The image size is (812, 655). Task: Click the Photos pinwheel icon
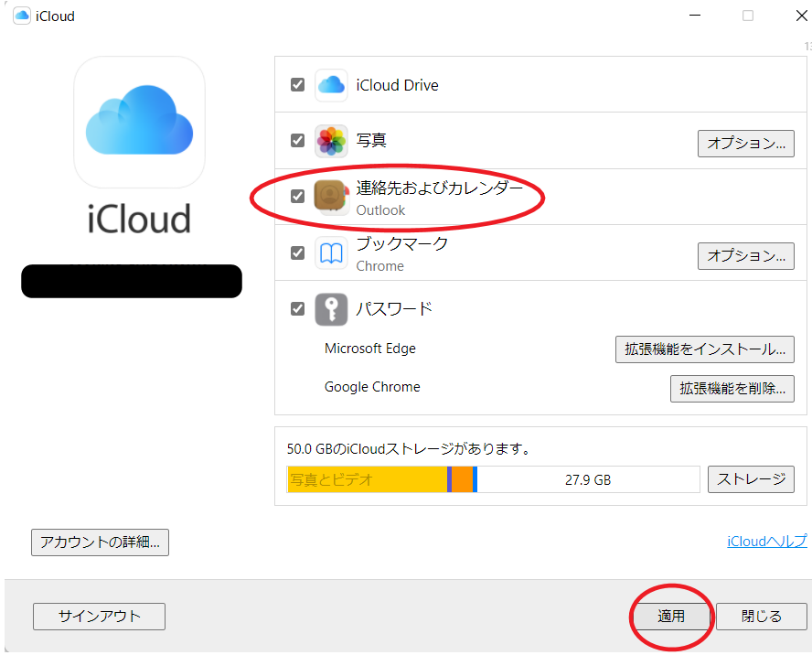point(331,141)
